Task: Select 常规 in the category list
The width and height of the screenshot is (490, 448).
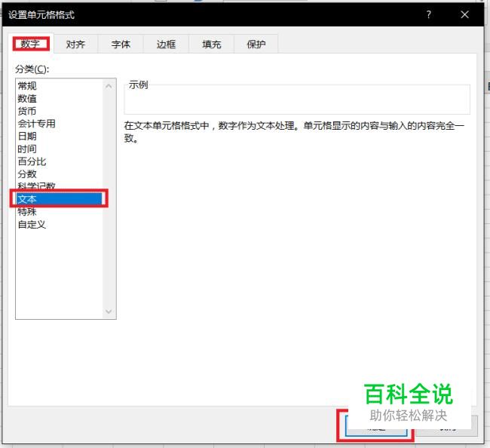Action: 60,86
